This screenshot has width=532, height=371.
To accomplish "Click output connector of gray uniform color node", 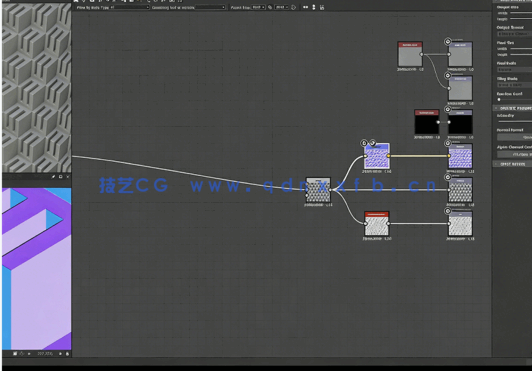I will tap(422, 54).
